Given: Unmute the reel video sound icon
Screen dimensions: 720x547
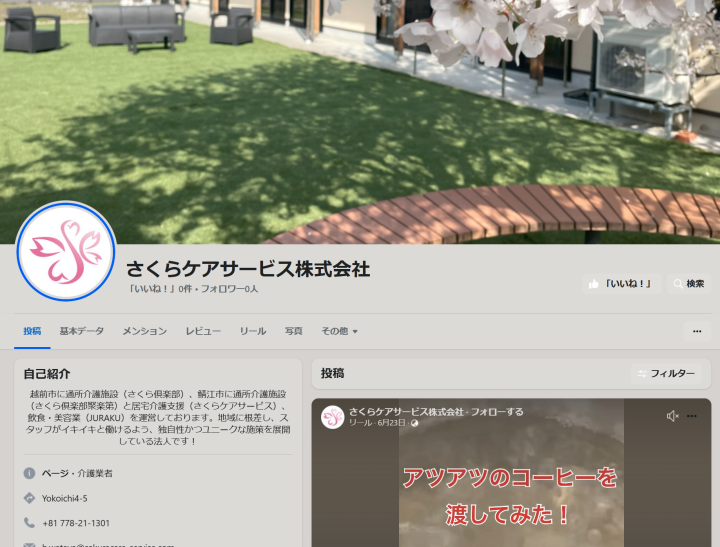Looking at the screenshot, I should point(672,416).
